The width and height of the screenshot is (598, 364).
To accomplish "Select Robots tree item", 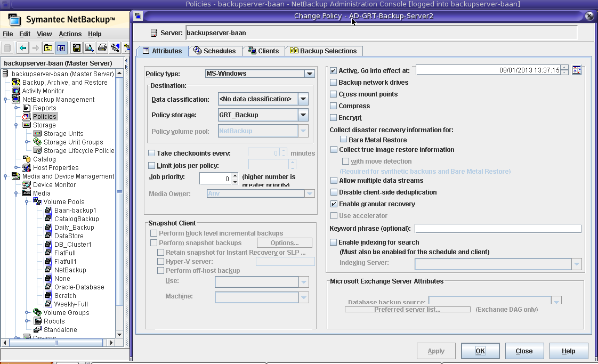I will 54,321.
